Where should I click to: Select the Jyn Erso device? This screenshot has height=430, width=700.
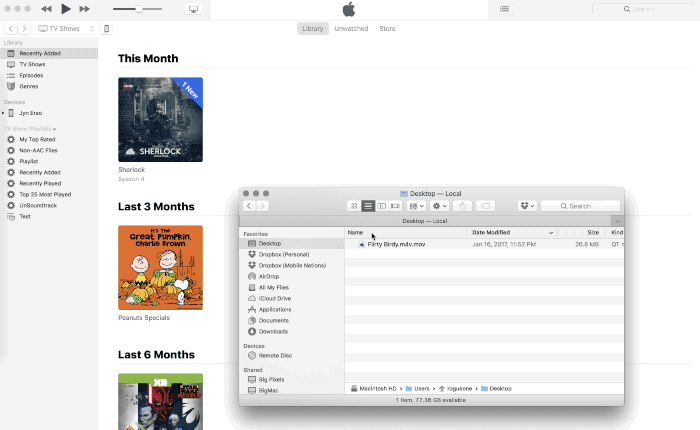(49, 113)
